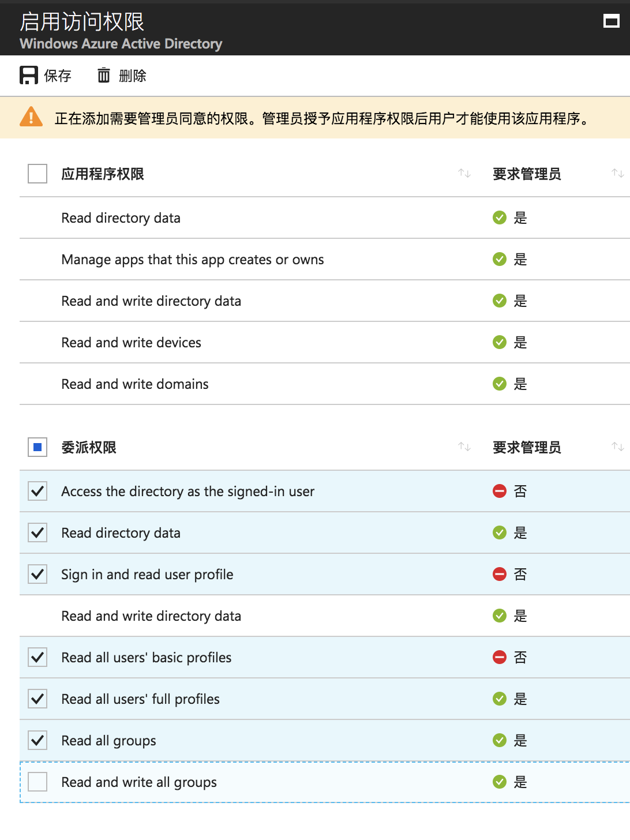The width and height of the screenshot is (630, 840).
Task: Sort 要求管理员 in the delegated permissions header
Action: coord(618,447)
